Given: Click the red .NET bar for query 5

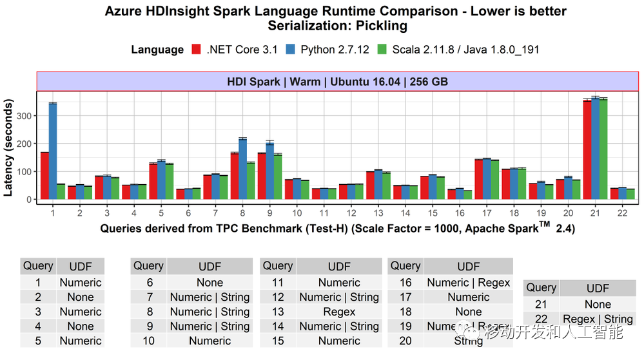Looking at the screenshot, I should pyautogui.click(x=153, y=182).
